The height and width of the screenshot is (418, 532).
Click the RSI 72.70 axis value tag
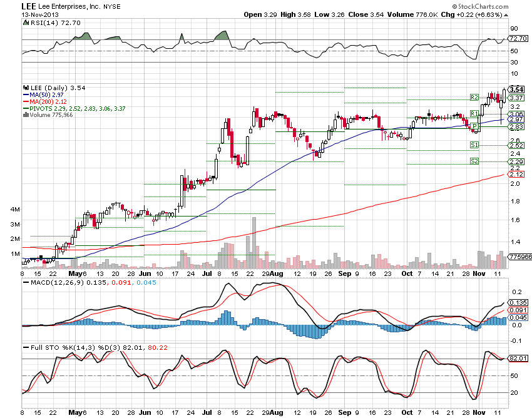(x=518, y=39)
